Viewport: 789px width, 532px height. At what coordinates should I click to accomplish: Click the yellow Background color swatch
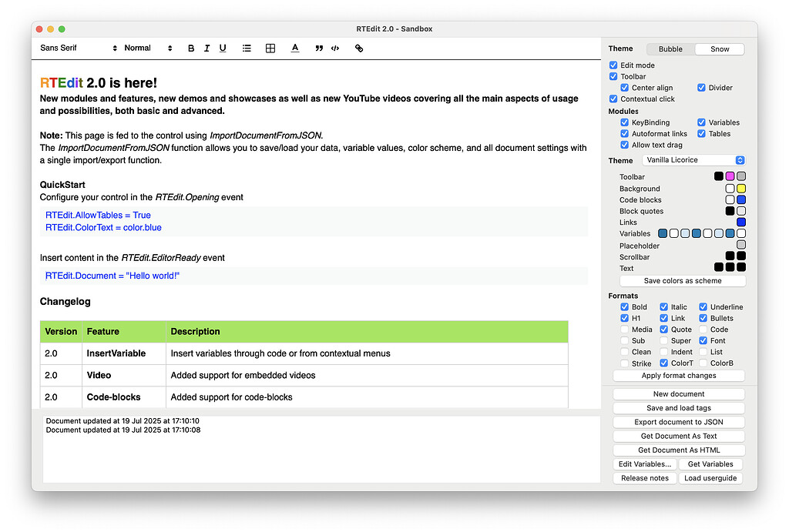740,188
